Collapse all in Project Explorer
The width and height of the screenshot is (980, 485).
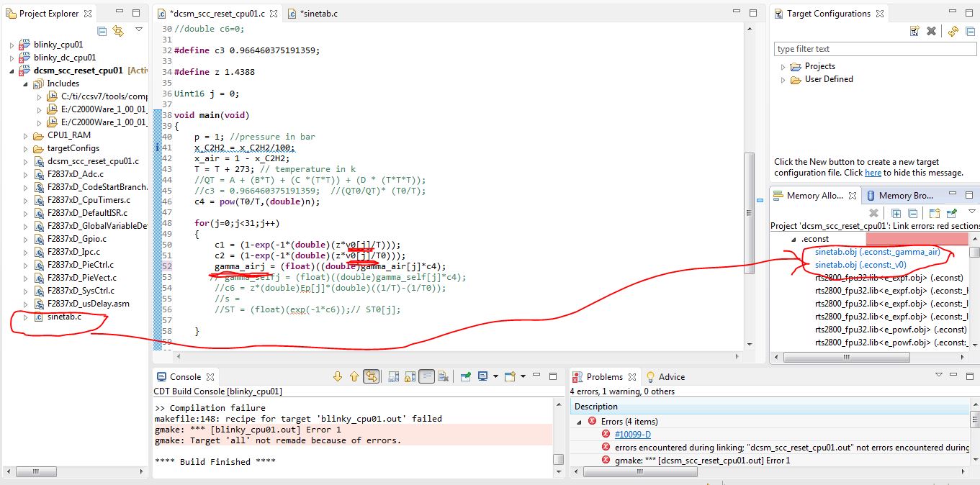[102, 31]
